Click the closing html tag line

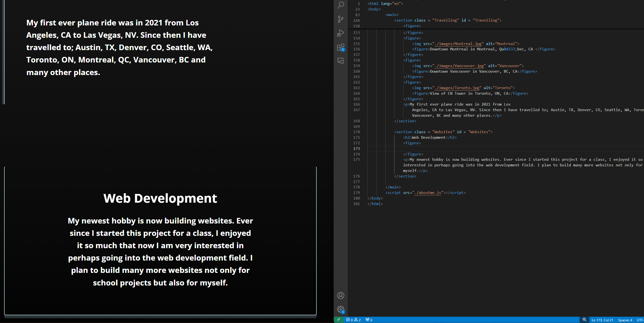coord(375,204)
